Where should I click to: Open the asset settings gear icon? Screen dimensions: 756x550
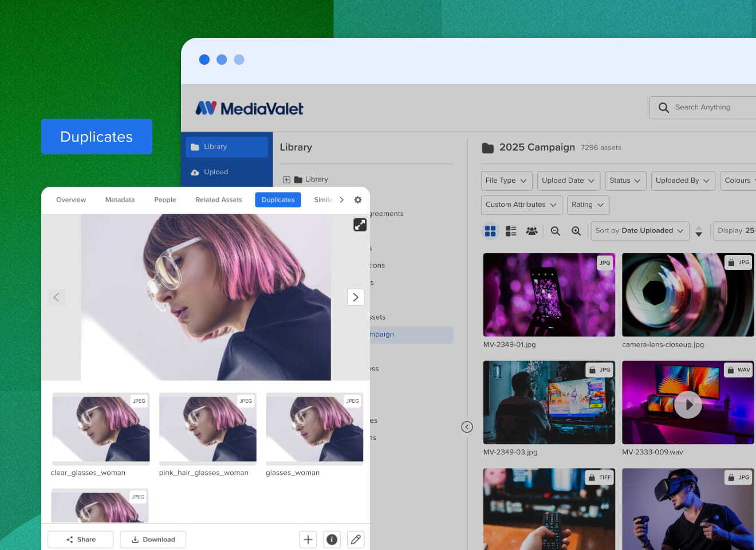coord(357,199)
